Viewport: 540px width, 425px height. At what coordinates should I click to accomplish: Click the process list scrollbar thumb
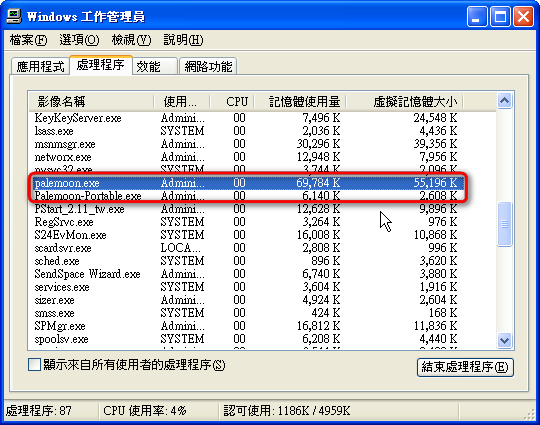click(504, 224)
